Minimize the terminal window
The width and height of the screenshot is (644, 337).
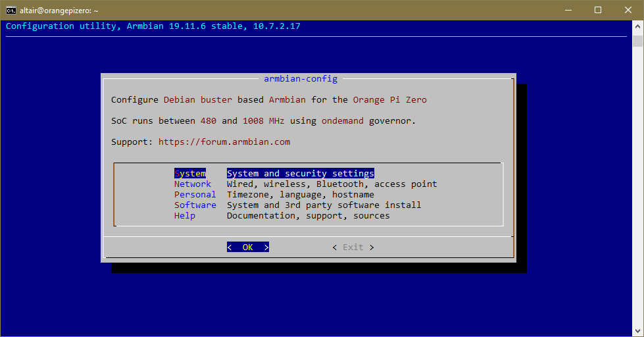(x=568, y=10)
